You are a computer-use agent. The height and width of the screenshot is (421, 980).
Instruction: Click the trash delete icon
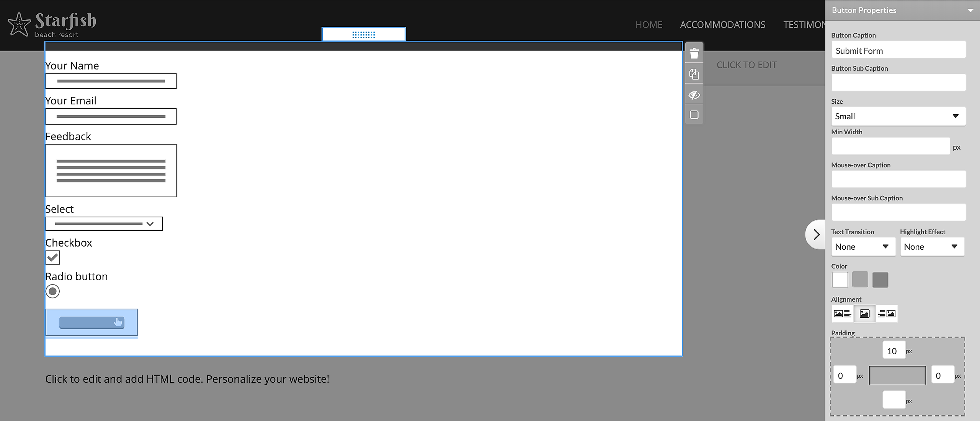coord(694,54)
